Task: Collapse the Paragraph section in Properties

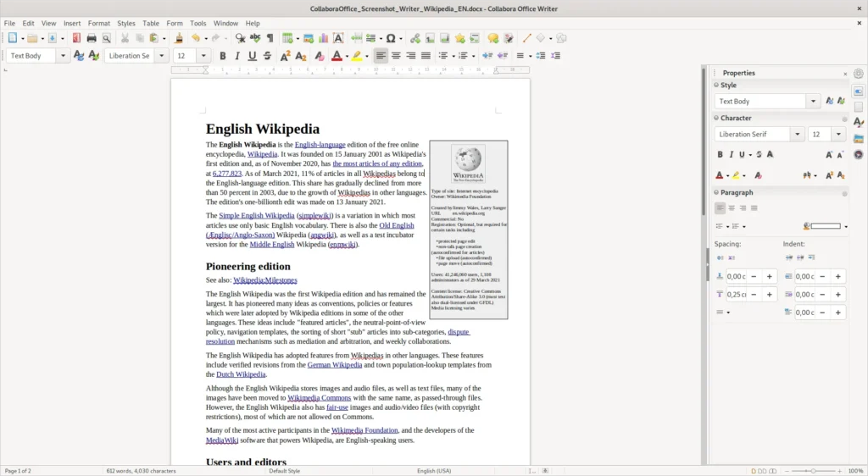Action: coord(715,192)
